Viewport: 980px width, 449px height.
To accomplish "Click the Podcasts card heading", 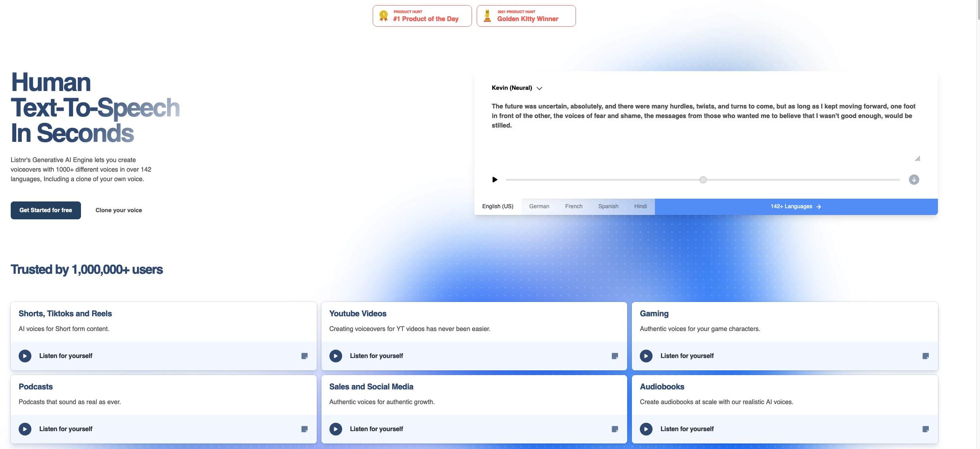I will point(36,387).
